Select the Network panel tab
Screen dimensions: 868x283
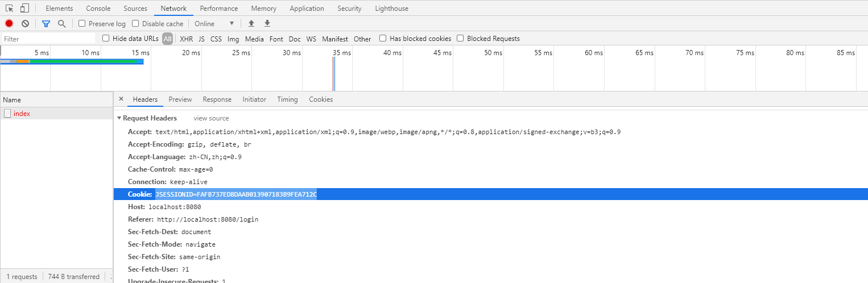(x=173, y=9)
